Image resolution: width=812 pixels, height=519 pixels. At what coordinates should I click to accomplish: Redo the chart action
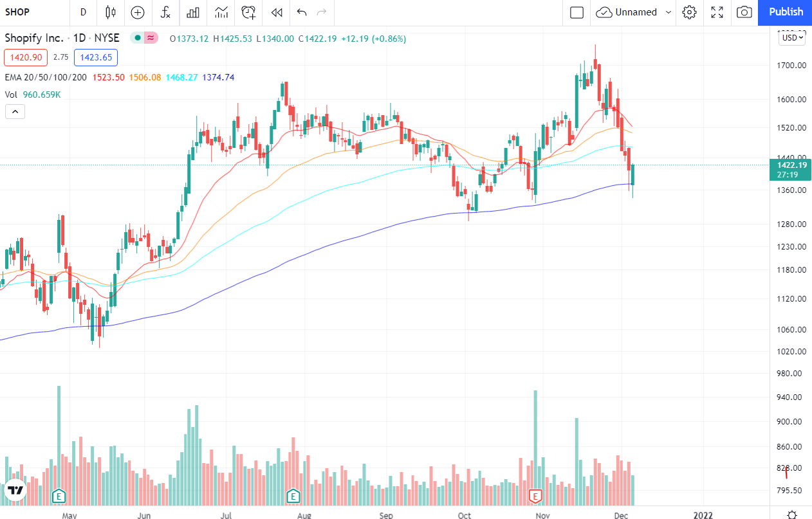pos(322,12)
